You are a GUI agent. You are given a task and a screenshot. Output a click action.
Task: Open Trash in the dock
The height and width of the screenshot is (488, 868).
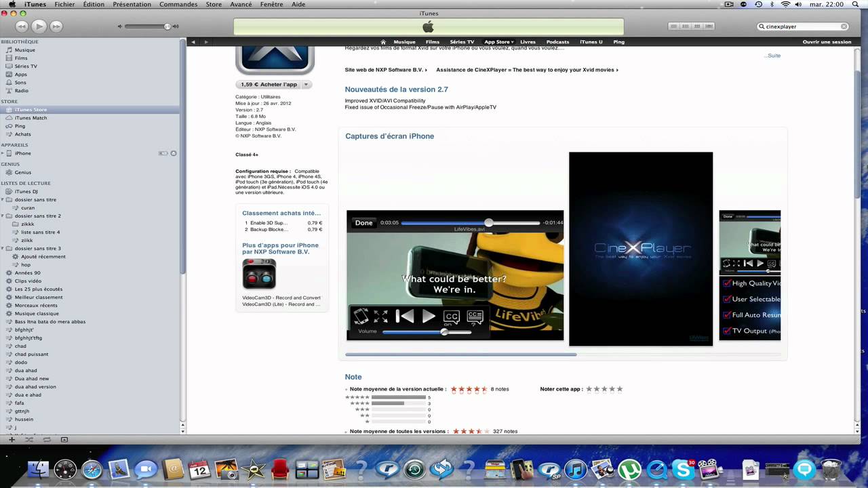pyautogui.click(x=831, y=469)
